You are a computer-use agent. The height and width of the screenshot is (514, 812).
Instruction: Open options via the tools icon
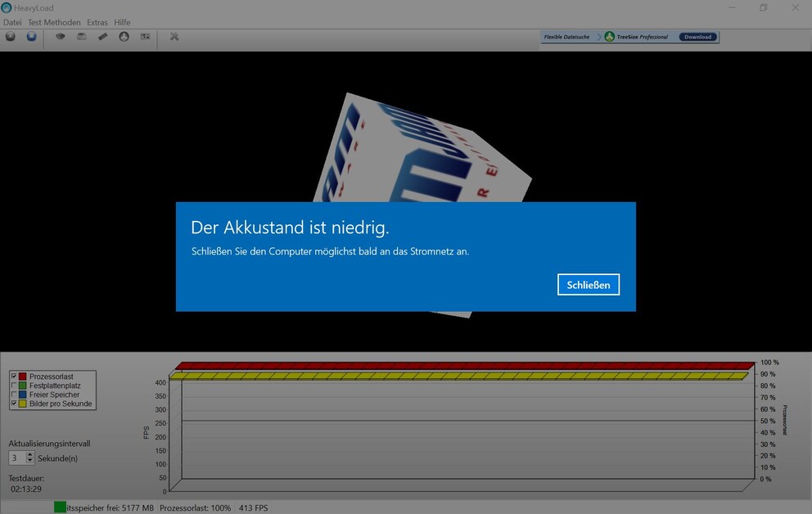tap(174, 37)
